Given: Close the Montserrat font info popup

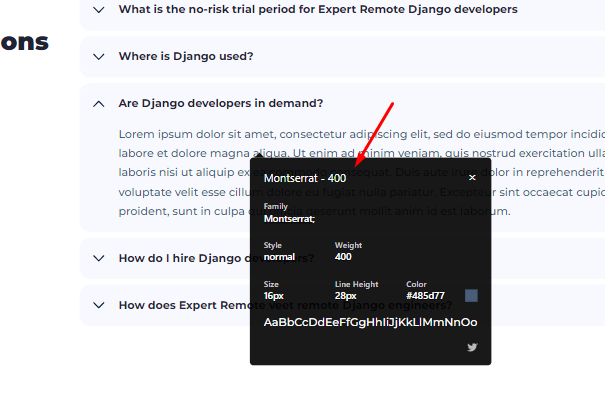Looking at the screenshot, I should [x=472, y=177].
